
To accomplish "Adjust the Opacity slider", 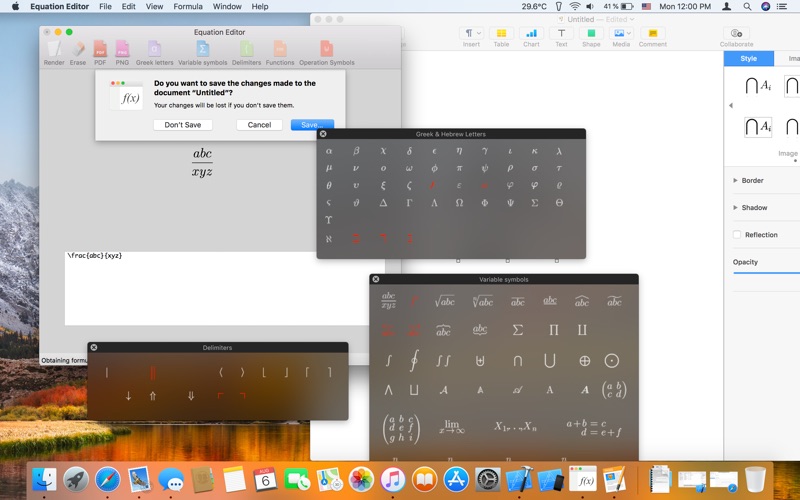I will click(x=766, y=273).
